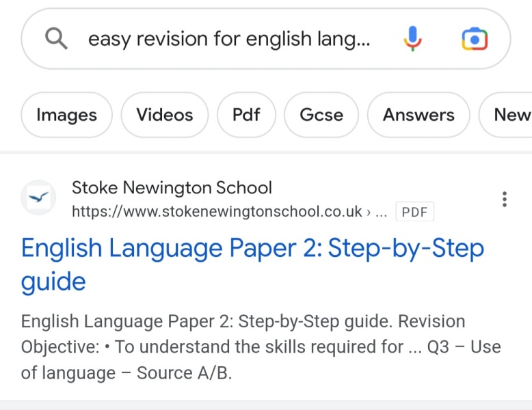Click the search query text field
This screenshot has height=410, width=532.
(x=229, y=40)
